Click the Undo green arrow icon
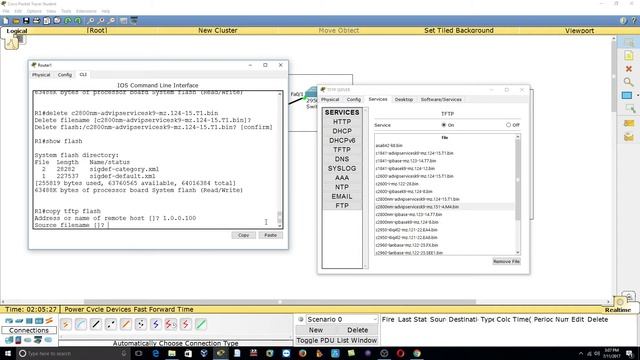Viewport: 640px width, 360px height. 68,21
